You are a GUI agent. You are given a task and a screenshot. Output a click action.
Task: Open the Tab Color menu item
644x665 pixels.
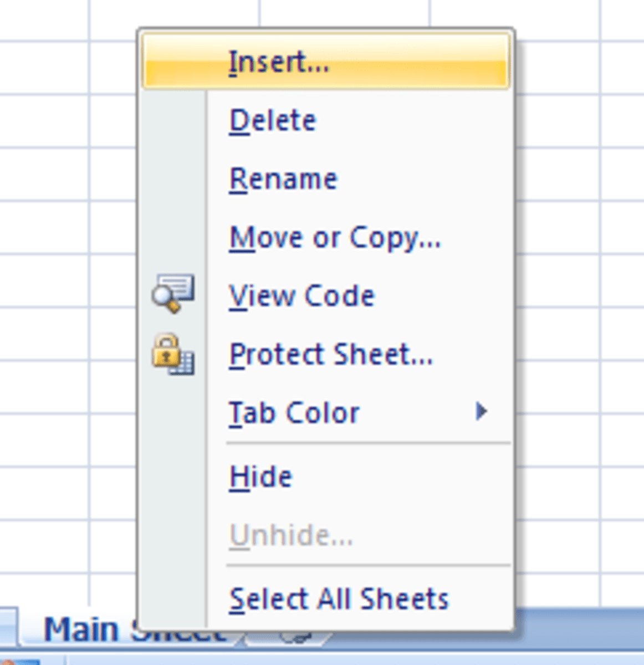294,413
